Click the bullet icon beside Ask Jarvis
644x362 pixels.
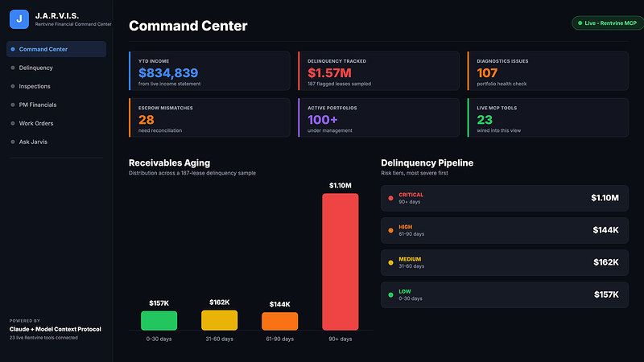[x=13, y=142]
